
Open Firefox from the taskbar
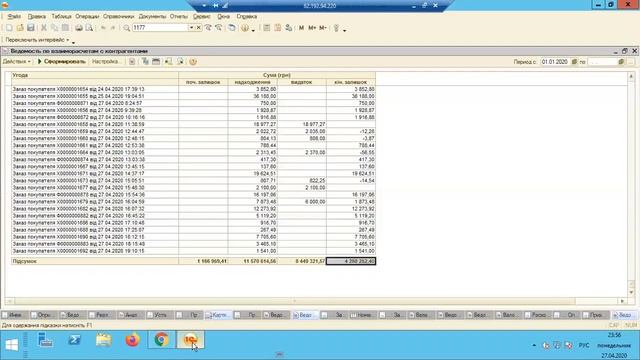pyautogui.click(x=132, y=340)
